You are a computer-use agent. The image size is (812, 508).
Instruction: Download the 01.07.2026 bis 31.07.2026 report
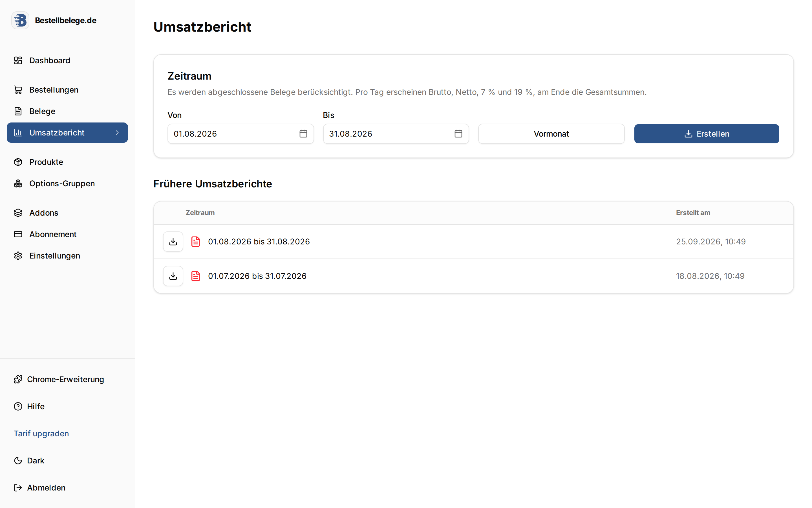pos(173,276)
